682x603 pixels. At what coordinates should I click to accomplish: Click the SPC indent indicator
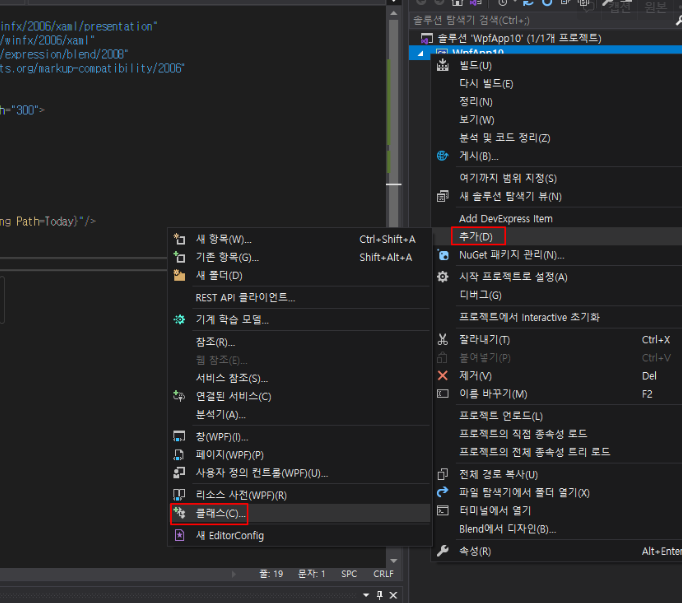pos(349,574)
